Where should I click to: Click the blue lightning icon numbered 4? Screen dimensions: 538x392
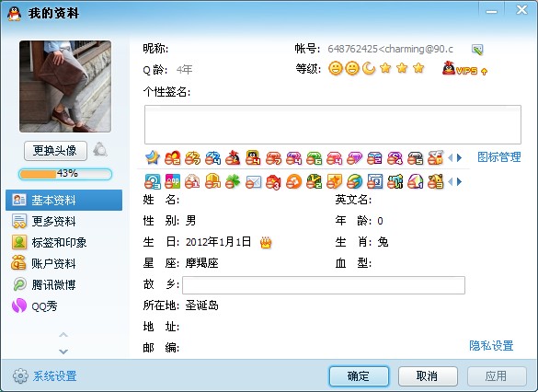click(212, 158)
